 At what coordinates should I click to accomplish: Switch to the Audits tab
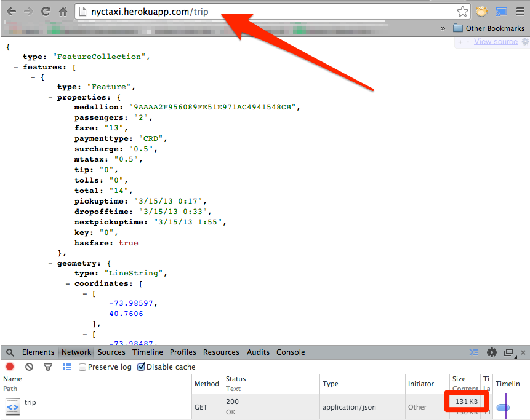tap(259, 352)
